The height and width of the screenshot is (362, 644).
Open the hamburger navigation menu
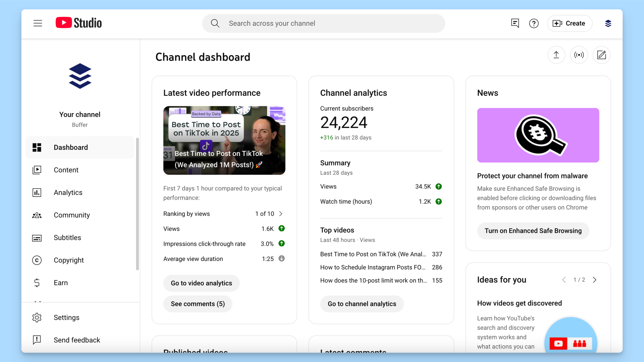pos(38,23)
